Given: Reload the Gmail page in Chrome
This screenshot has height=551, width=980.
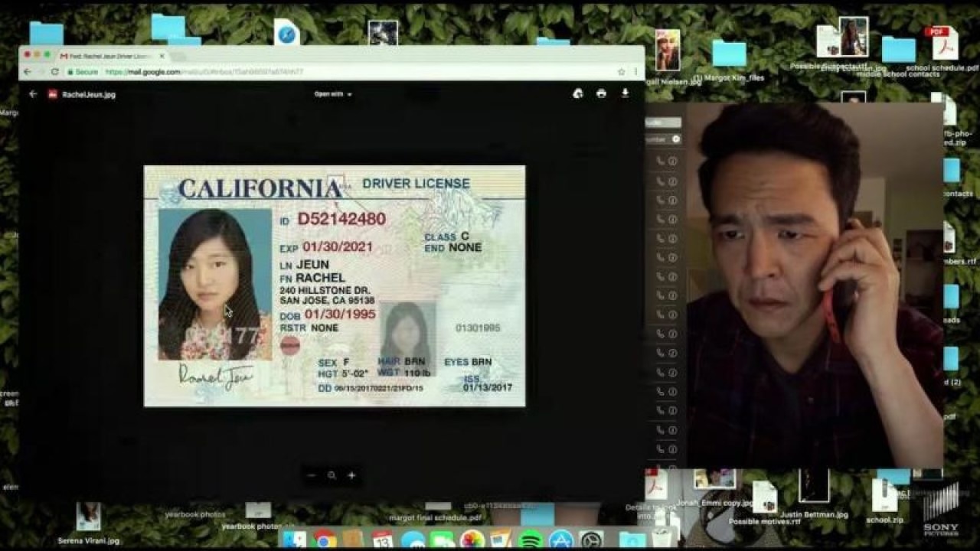Looking at the screenshot, I should tap(54, 71).
